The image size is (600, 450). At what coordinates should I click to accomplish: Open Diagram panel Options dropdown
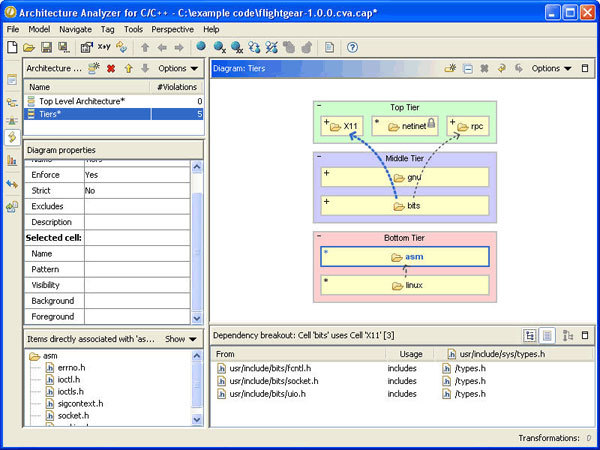(551, 68)
